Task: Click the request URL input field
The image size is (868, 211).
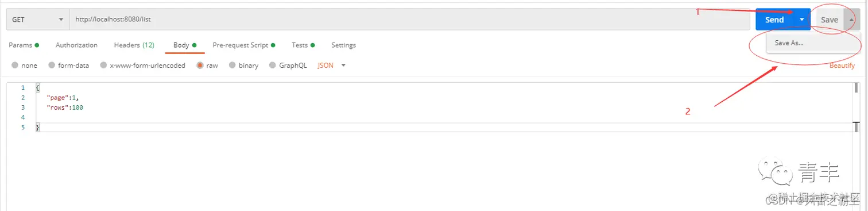Action: coord(409,20)
